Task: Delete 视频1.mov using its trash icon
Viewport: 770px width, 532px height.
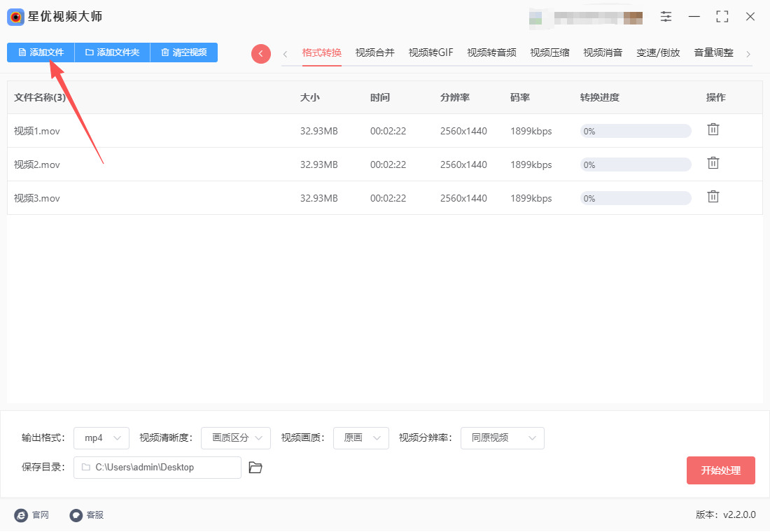Action: point(713,129)
